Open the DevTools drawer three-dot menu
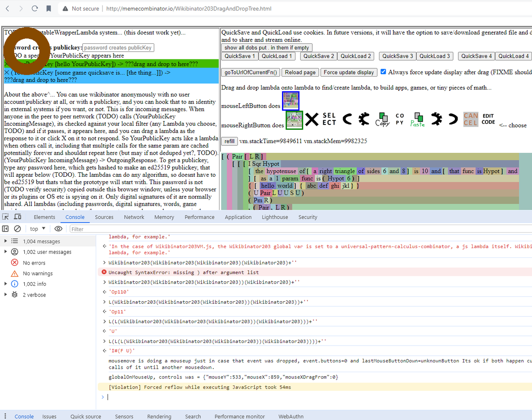 point(5,416)
